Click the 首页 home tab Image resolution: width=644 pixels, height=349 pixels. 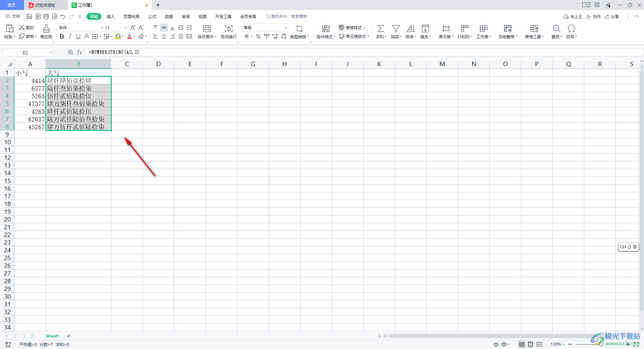tap(12, 5)
